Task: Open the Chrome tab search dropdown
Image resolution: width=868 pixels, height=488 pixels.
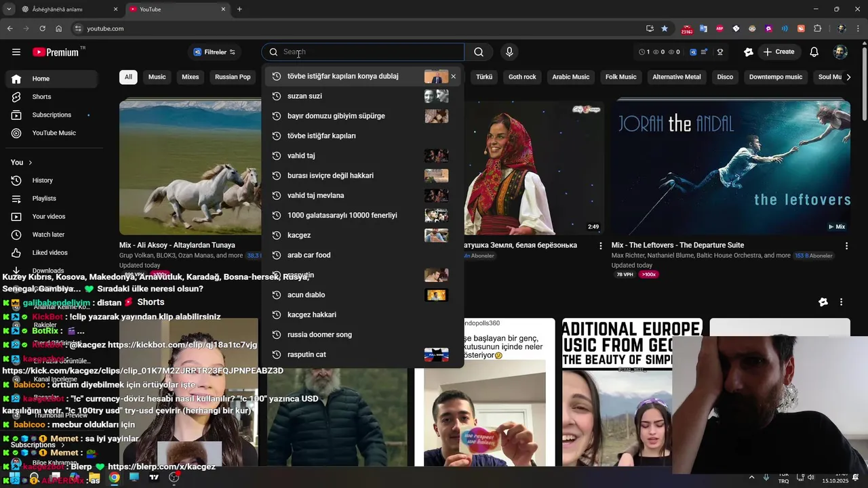Action: point(9,9)
